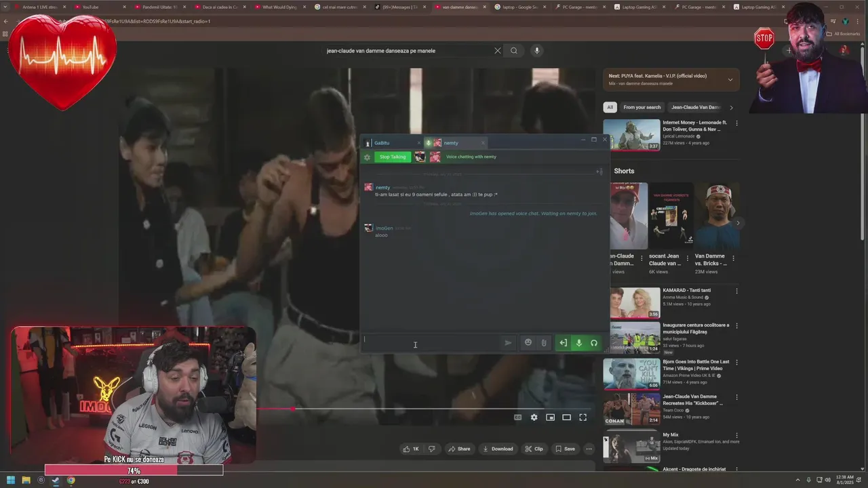Leave the Steam voice chat

pos(563,343)
